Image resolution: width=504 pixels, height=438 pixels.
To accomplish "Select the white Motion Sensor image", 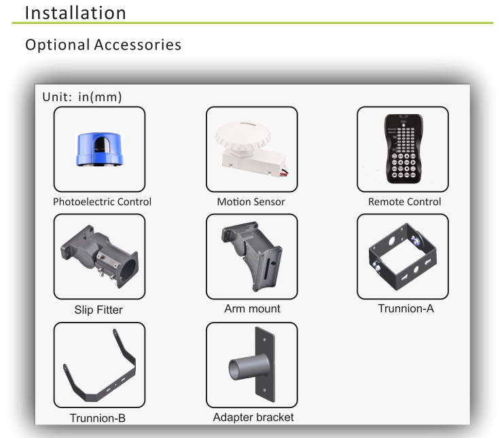I will pos(252,149).
